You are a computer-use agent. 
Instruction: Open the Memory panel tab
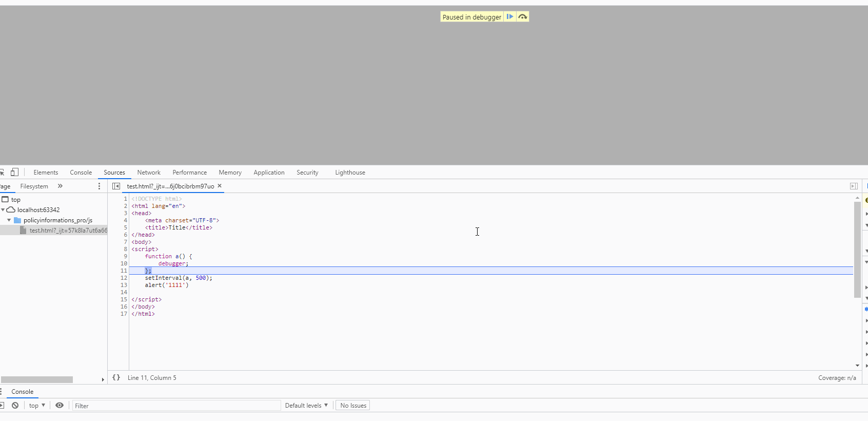coord(230,173)
